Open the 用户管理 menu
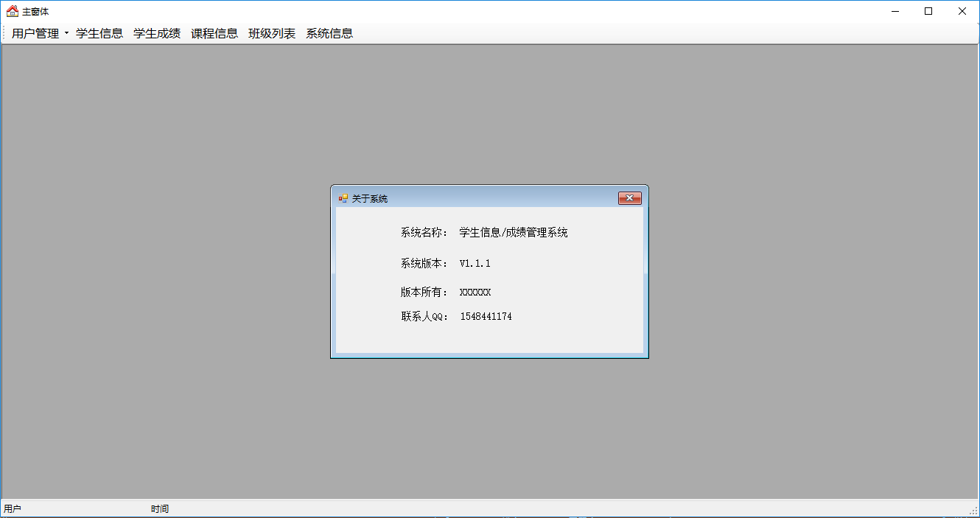The width and height of the screenshot is (980, 518). coord(35,33)
